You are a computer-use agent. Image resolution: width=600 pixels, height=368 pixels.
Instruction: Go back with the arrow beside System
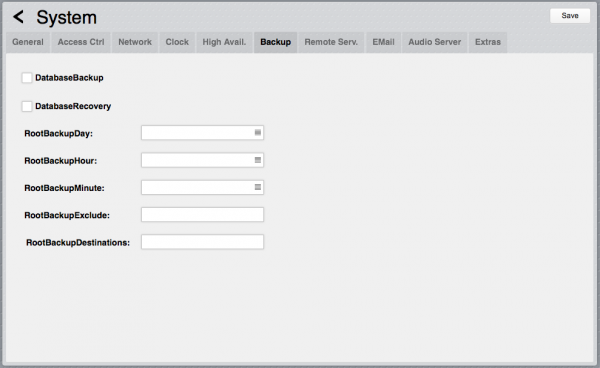tap(18, 17)
